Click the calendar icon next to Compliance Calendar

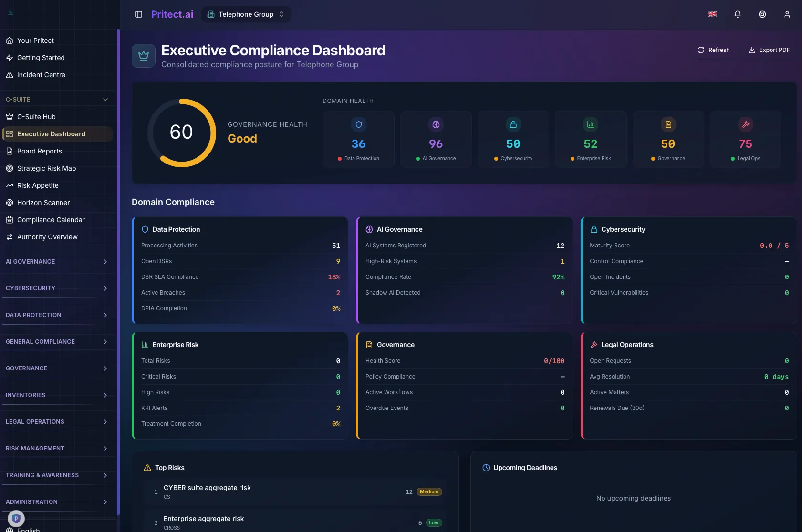click(10, 220)
